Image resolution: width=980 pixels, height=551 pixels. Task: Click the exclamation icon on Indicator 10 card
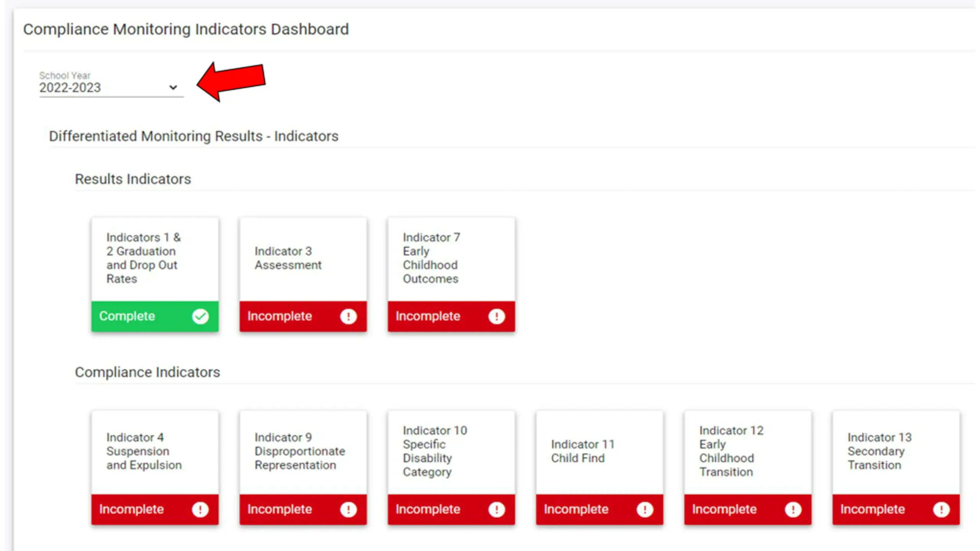point(497,509)
